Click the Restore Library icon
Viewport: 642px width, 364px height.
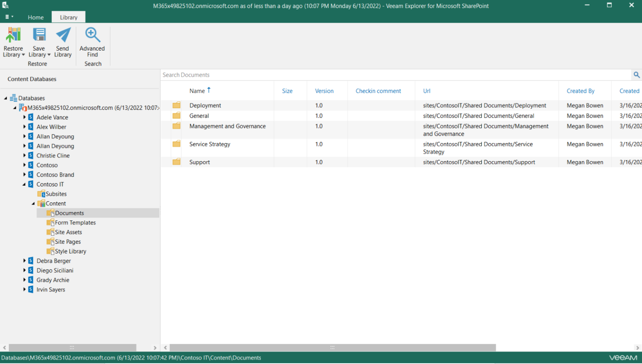[13, 34]
